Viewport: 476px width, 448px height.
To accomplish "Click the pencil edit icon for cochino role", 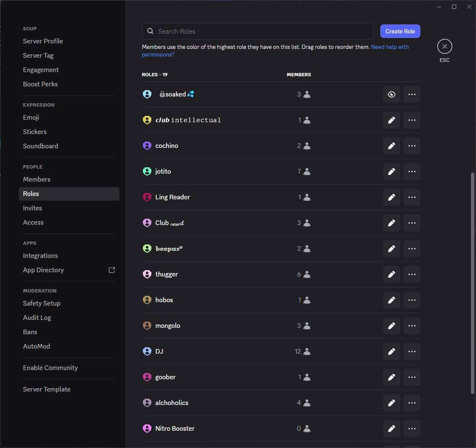I will coord(391,146).
